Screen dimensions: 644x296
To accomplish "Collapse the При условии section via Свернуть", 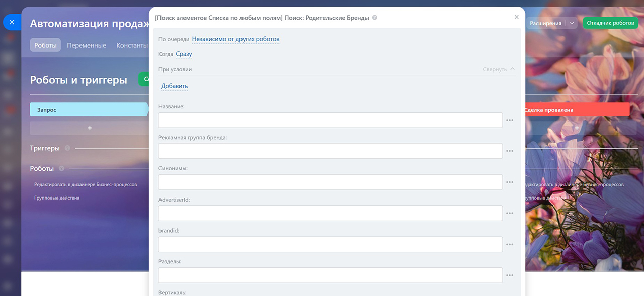I will tap(499, 69).
